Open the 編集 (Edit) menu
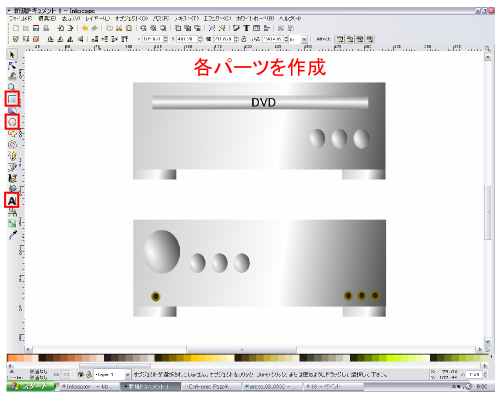 pos(47,18)
